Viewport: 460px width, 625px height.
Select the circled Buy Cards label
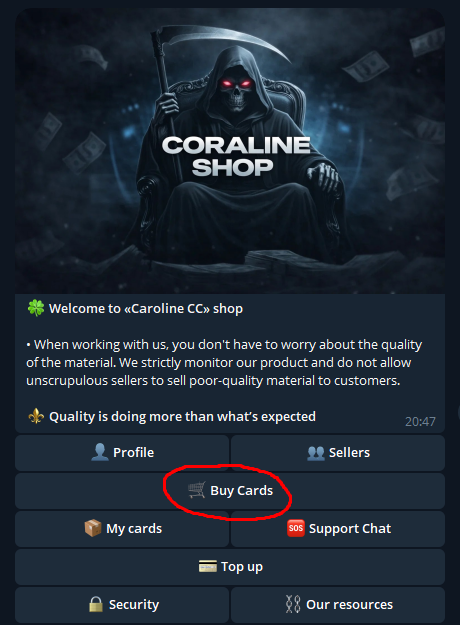[x=242, y=490]
